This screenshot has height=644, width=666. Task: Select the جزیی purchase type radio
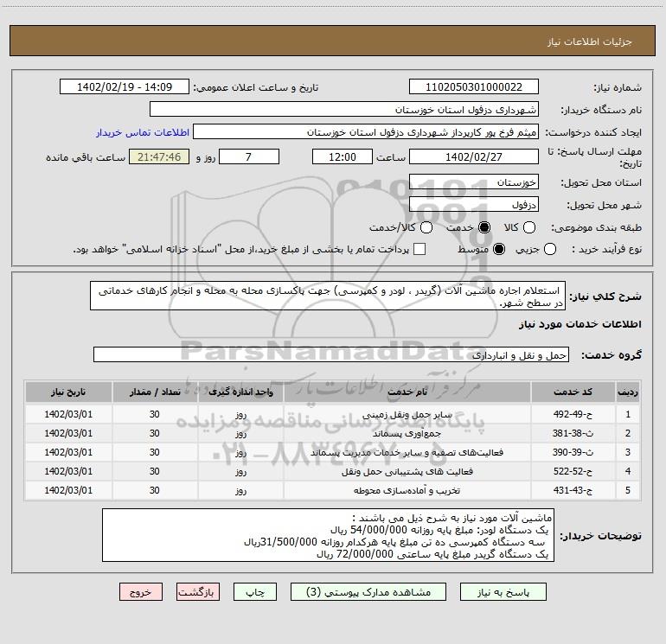click(549, 249)
